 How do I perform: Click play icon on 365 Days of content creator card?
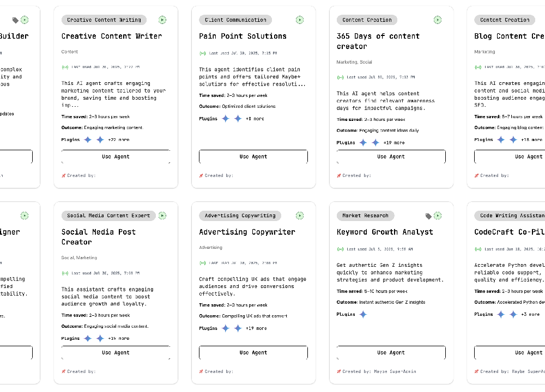click(438, 20)
